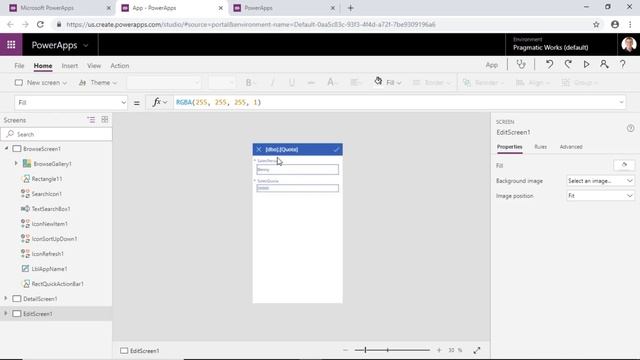Switch Screens pane to tree view
This screenshot has width=640, height=360.
[91, 120]
